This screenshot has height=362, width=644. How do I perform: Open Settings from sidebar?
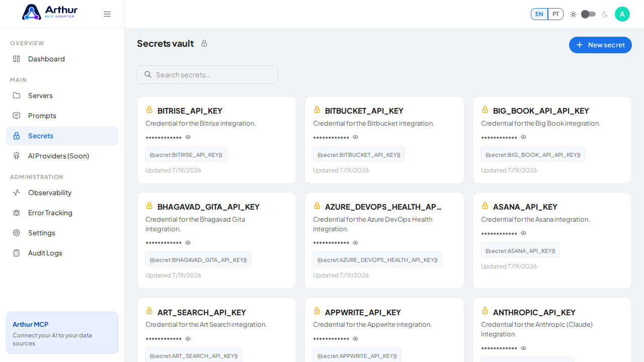pyautogui.click(x=62, y=233)
